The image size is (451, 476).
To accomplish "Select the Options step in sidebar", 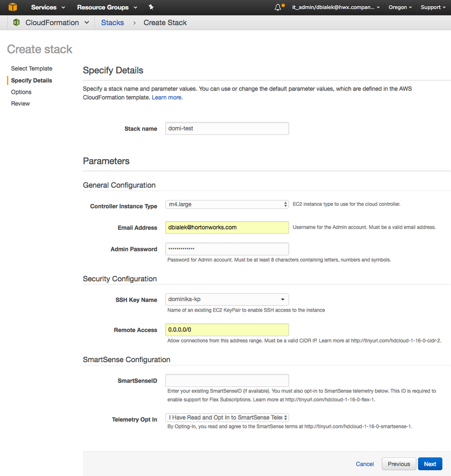I will [21, 92].
